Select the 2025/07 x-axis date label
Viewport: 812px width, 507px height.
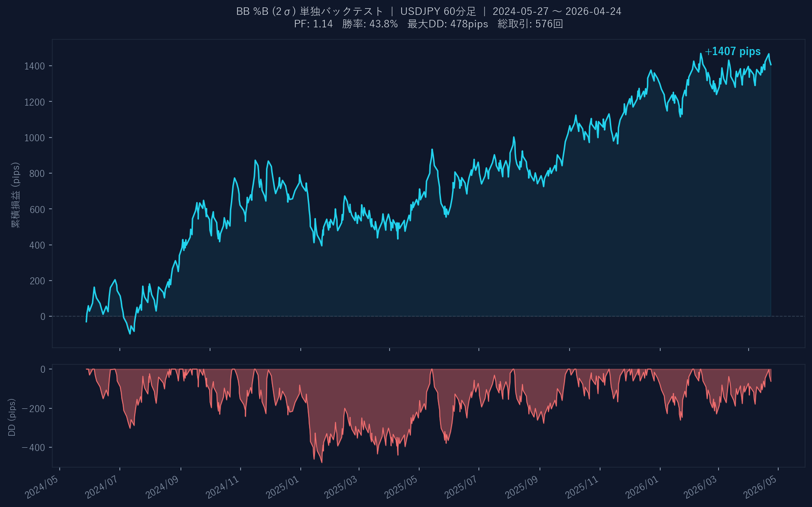(461, 487)
